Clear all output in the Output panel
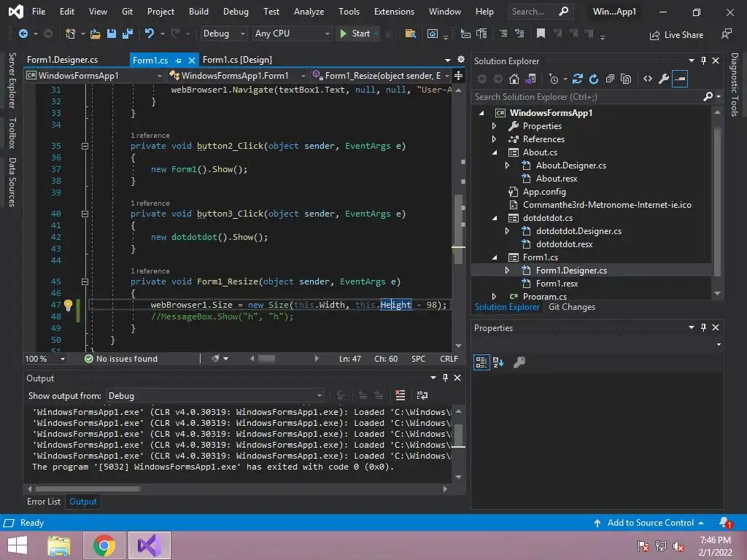 [400, 395]
